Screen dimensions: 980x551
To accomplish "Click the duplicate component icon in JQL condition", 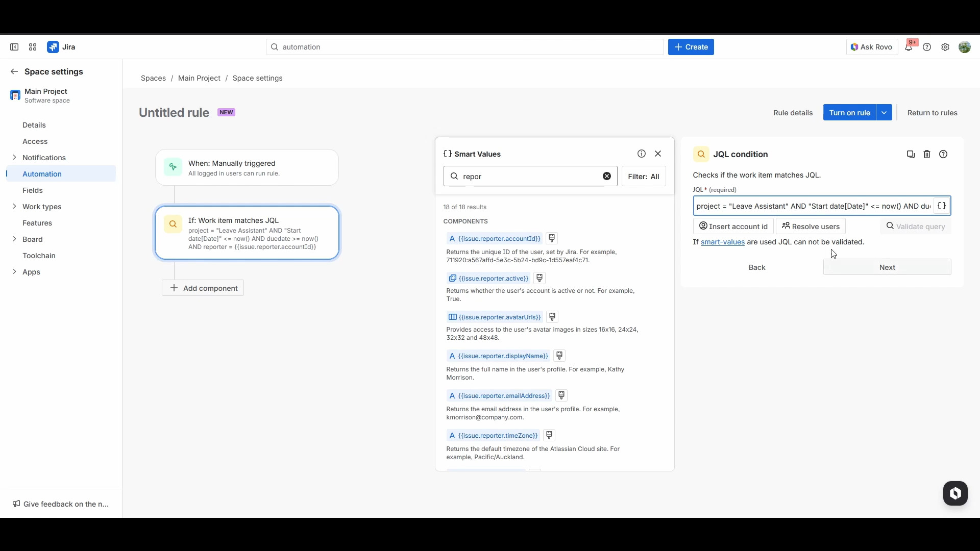I will pos(911,154).
